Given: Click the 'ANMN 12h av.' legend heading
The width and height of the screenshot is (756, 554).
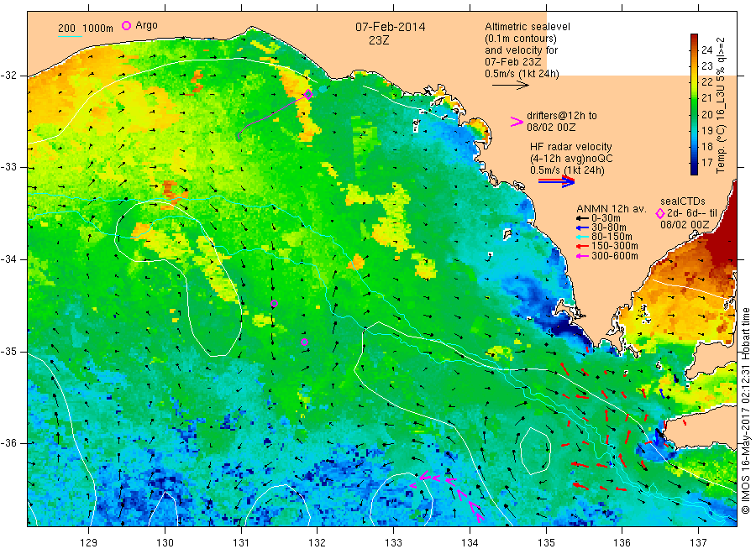Looking at the screenshot, I should point(612,209).
